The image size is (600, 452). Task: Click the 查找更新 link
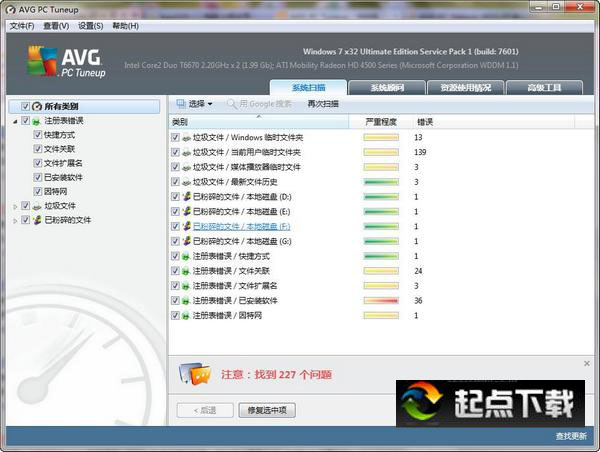tap(571, 436)
